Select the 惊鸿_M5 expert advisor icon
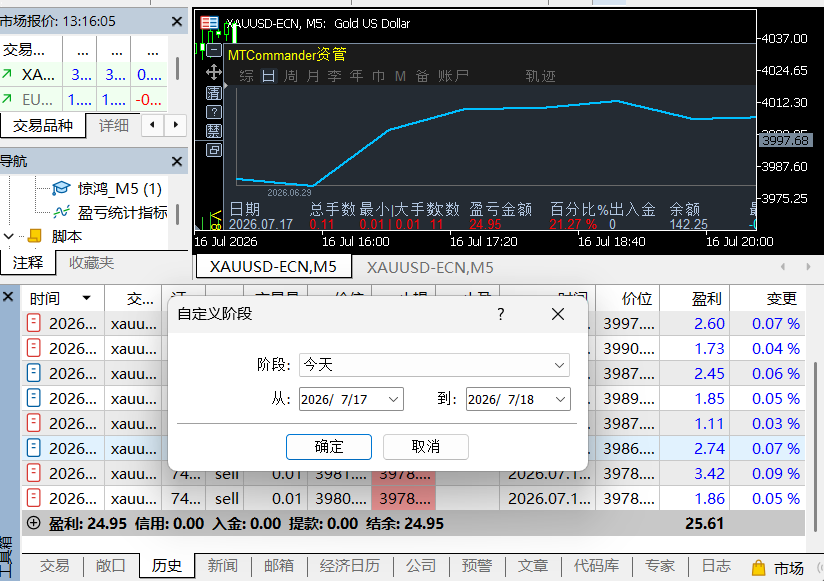 point(61,188)
